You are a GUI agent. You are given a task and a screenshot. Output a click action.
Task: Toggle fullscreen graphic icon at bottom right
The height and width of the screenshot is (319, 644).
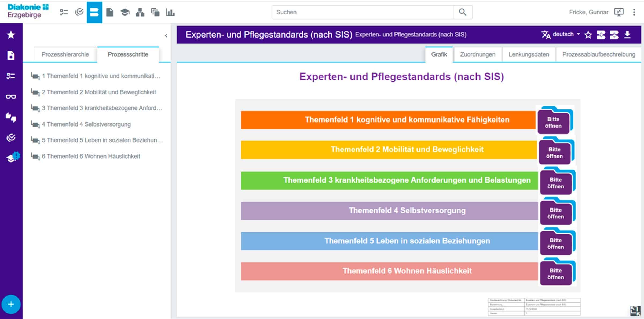(x=635, y=310)
